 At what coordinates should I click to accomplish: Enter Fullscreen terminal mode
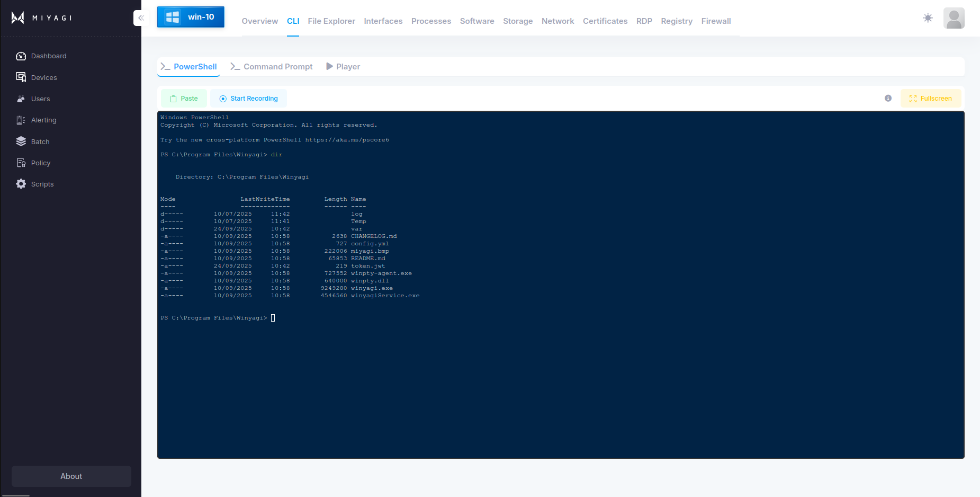tap(930, 99)
